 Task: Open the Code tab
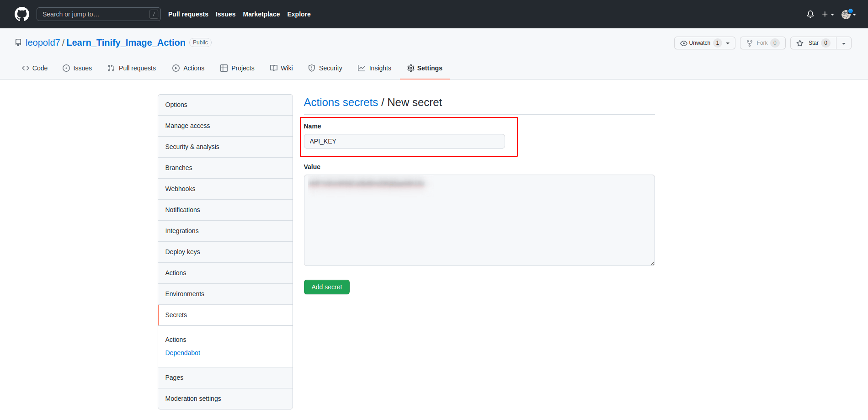click(x=35, y=68)
